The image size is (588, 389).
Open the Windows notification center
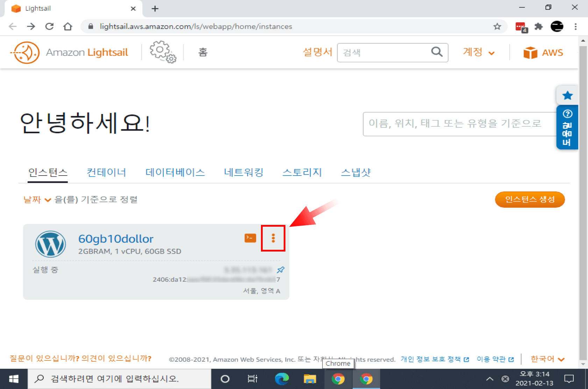[569, 379]
